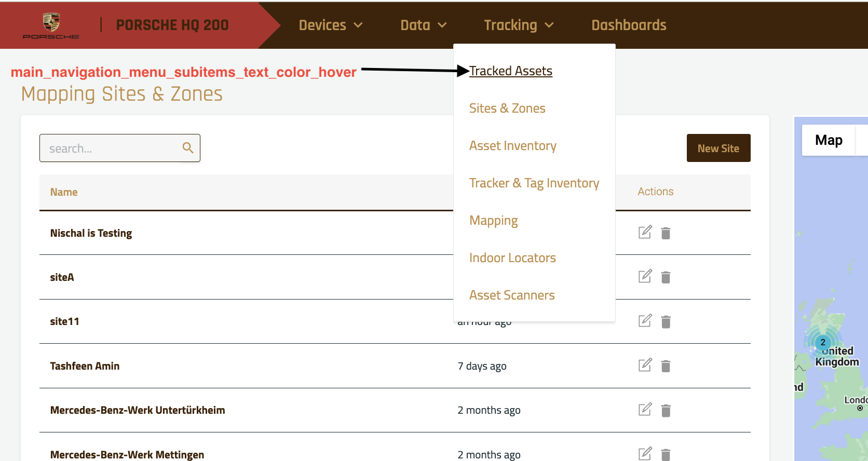Choose Asset Inventory menu item
This screenshot has width=868, height=461.
(x=512, y=146)
